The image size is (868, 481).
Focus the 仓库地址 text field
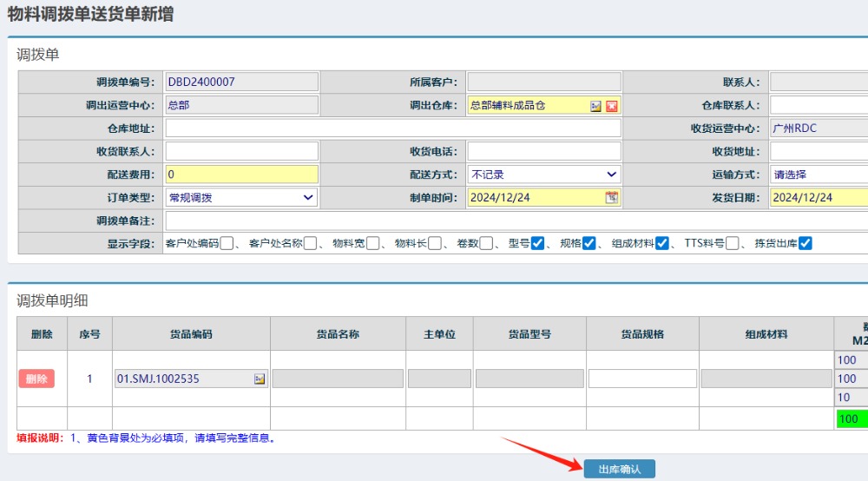[392, 128]
